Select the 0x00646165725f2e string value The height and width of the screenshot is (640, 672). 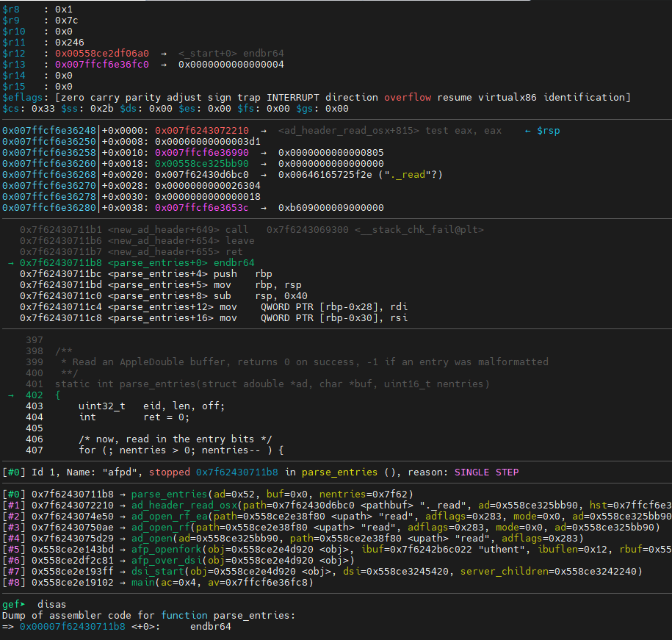(x=325, y=175)
